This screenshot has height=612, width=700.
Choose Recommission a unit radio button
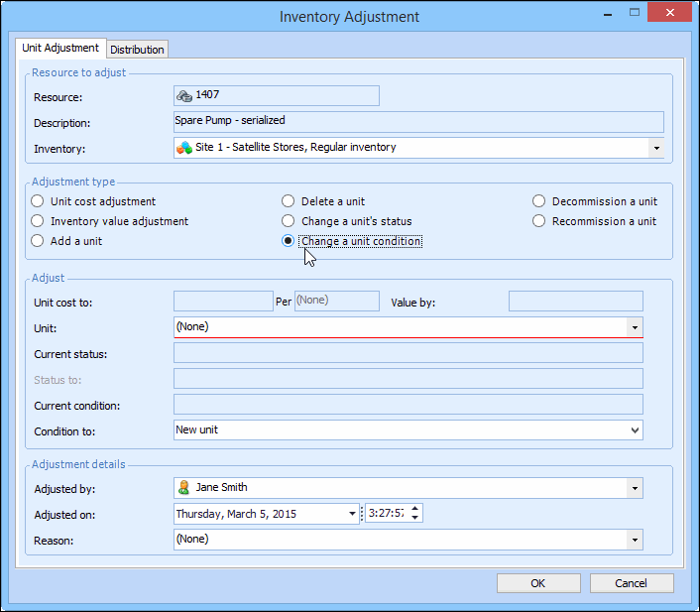[539, 221]
